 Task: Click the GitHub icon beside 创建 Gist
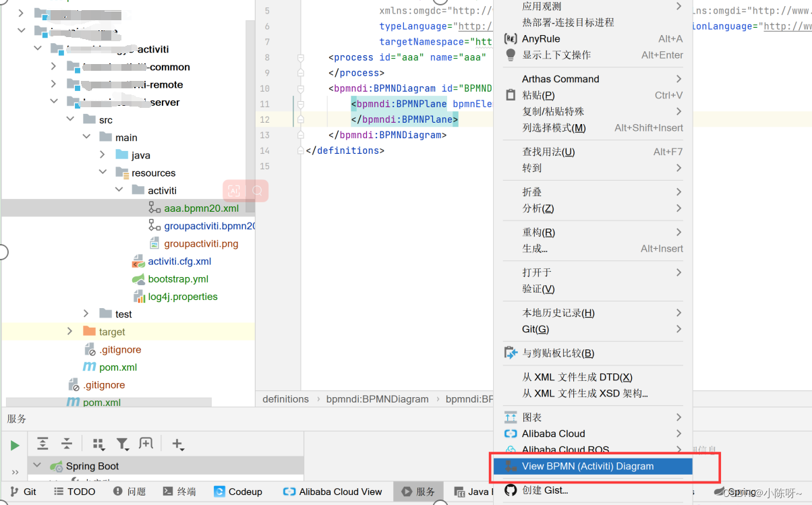pyautogui.click(x=511, y=490)
